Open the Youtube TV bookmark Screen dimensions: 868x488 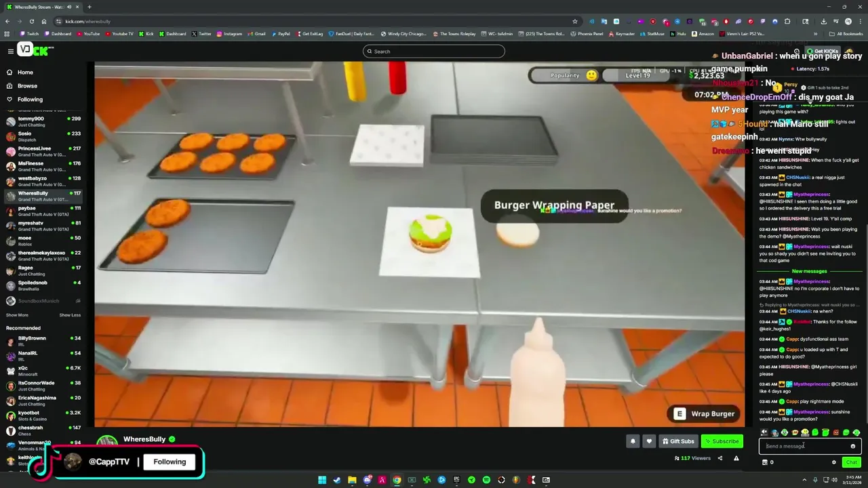[x=119, y=34]
